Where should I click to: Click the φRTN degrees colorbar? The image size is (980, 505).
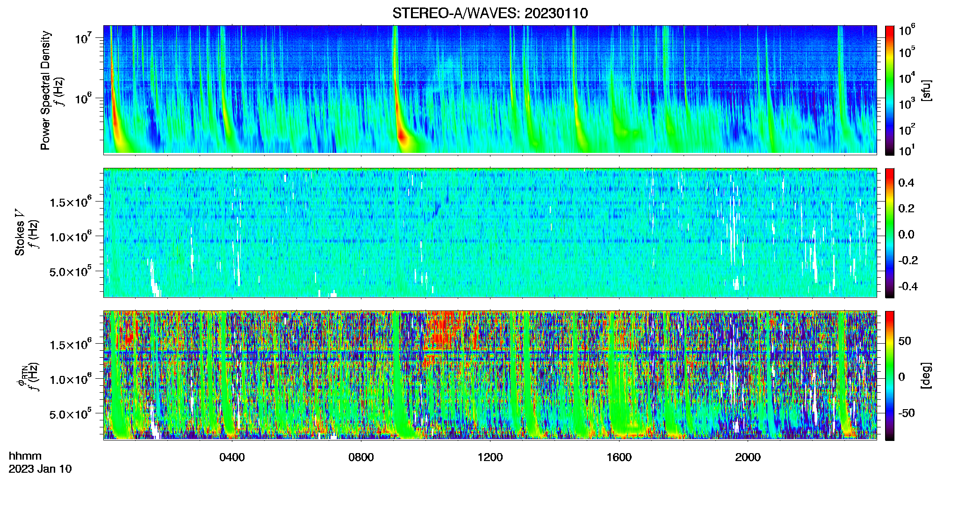click(889, 375)
